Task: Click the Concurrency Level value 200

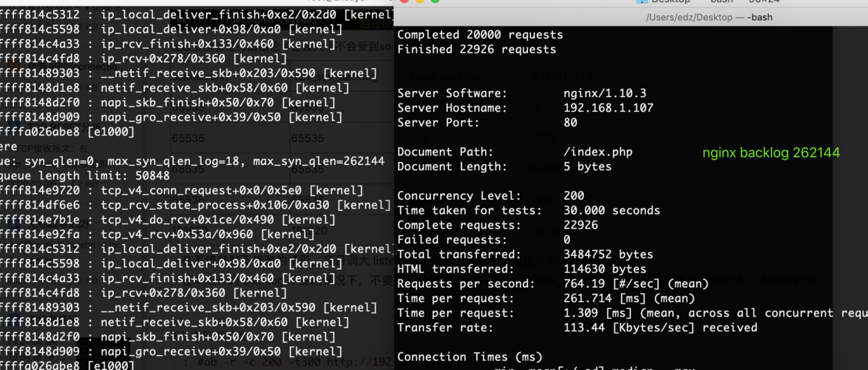Action: pos(574,195)
